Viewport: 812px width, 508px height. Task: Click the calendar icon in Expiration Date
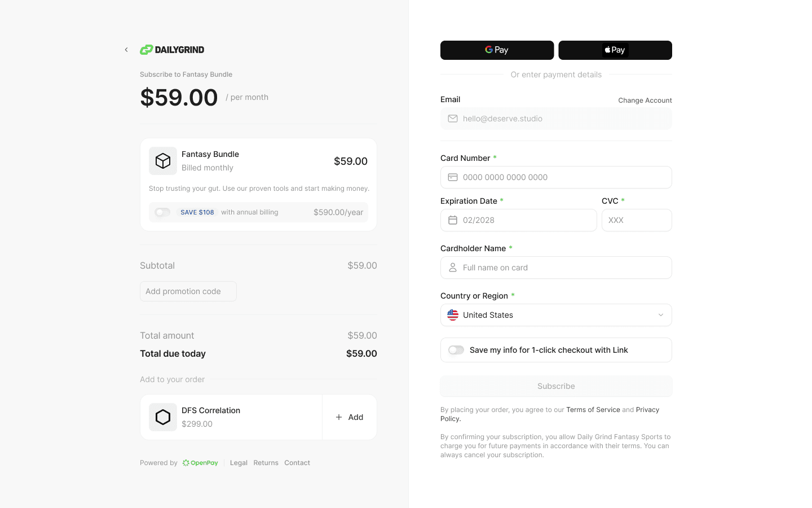(x=453, y=220)
